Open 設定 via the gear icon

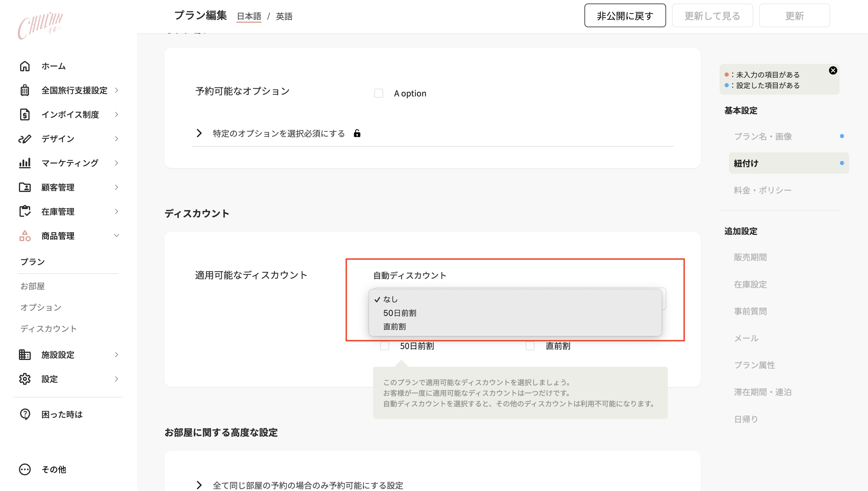tap(25, 379)
